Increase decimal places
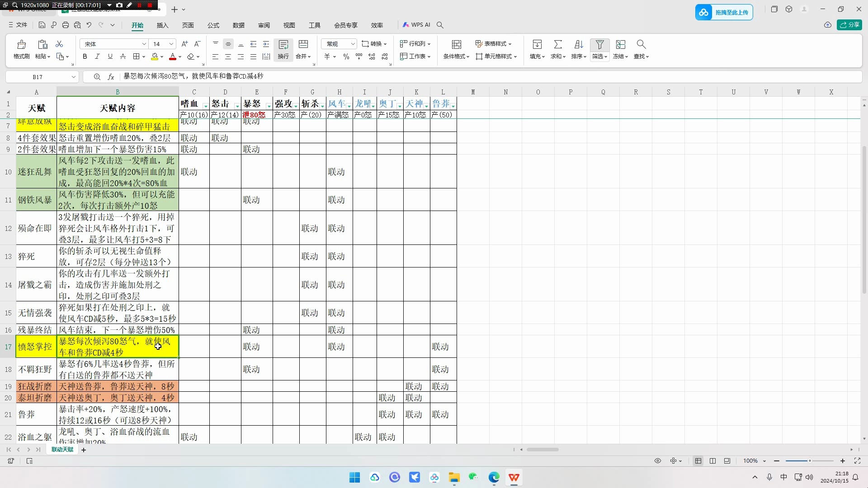The height and width of the screenshot is (488, 868). coord(372,56)
